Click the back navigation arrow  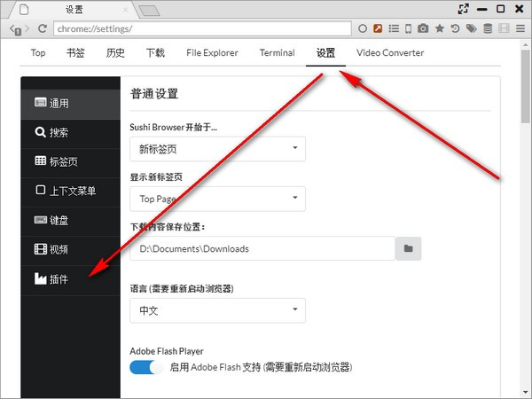point(14,29)
